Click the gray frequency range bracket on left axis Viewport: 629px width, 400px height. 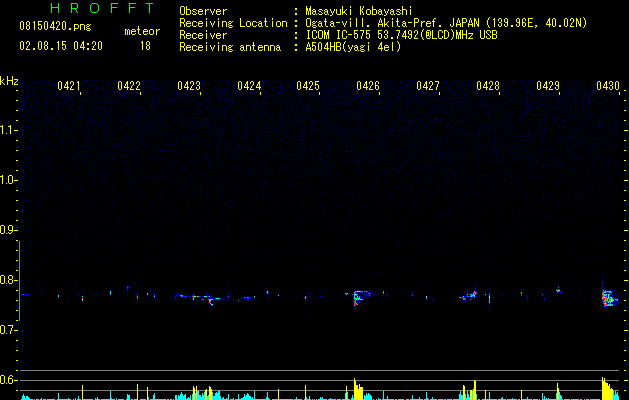[x=19, y=281]
